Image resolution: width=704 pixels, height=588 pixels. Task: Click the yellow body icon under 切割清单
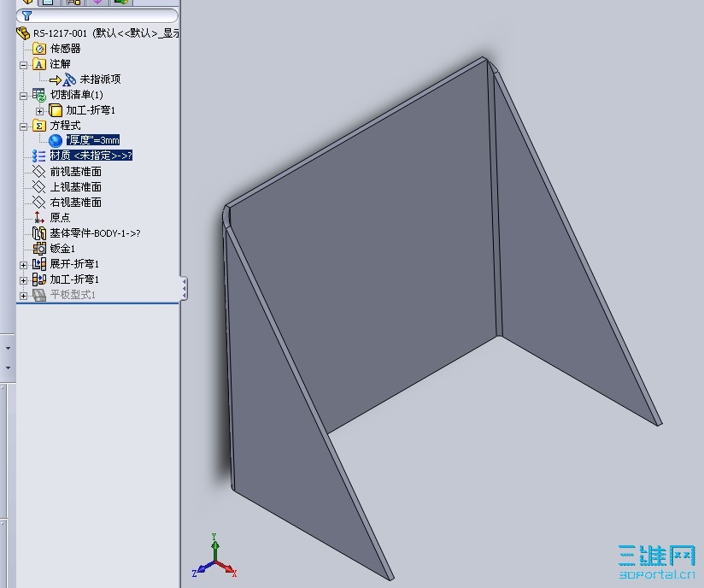click(56, 110)
